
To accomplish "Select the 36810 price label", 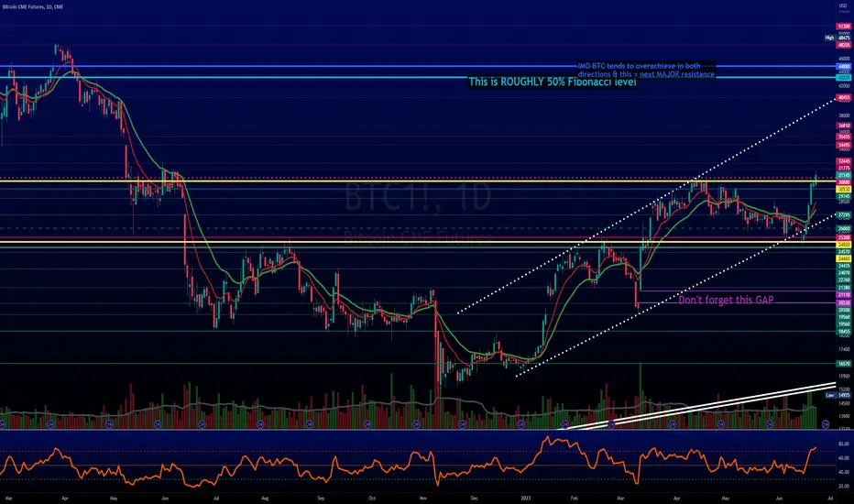I will 844,126.
